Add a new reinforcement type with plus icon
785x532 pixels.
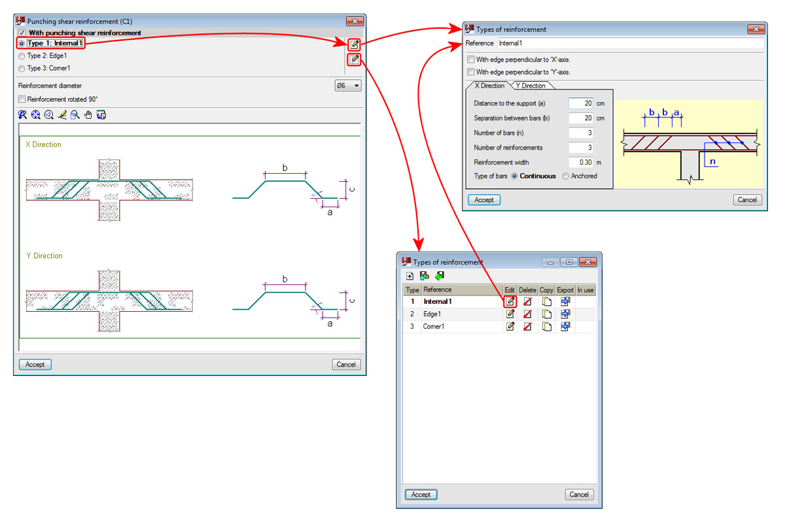(410, 276)
